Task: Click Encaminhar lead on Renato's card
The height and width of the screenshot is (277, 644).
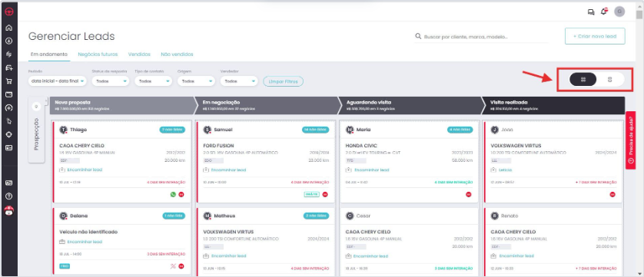Action: click(x=516, y=256)
